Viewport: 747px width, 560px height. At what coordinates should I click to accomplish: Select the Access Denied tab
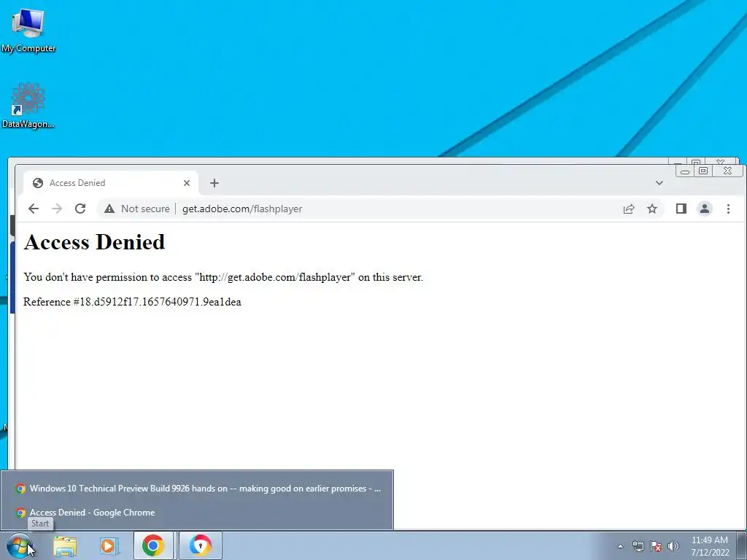coord(111,183)
